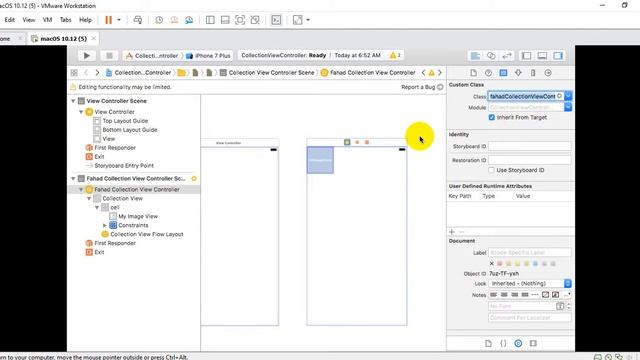This screenshot has height=360, width=640.
Task: Open the VM menu
Action: tap(47, 20)
